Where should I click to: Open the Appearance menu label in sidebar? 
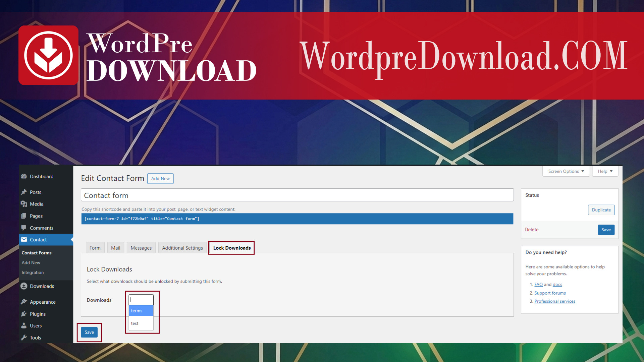tap(43, 302)
